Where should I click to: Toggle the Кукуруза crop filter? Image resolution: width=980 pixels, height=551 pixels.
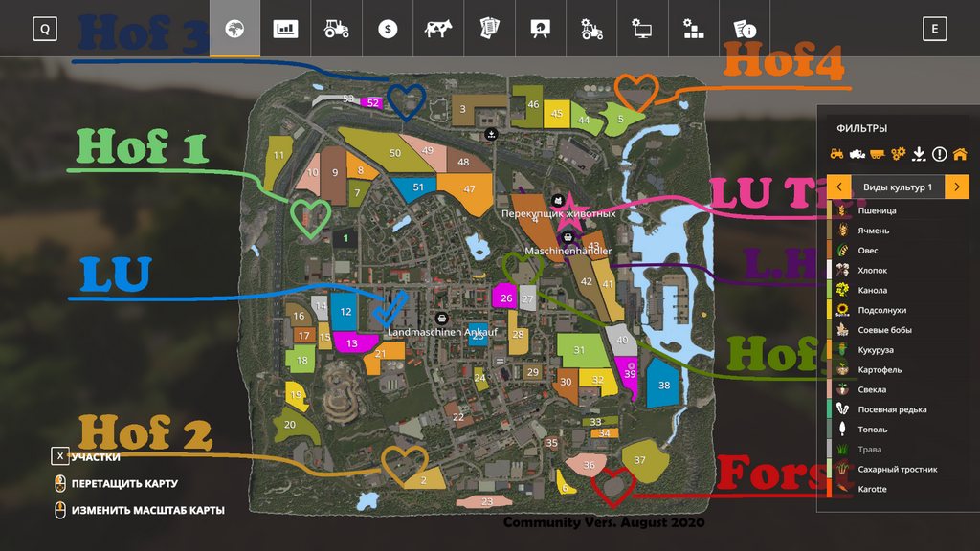point(875,350)
